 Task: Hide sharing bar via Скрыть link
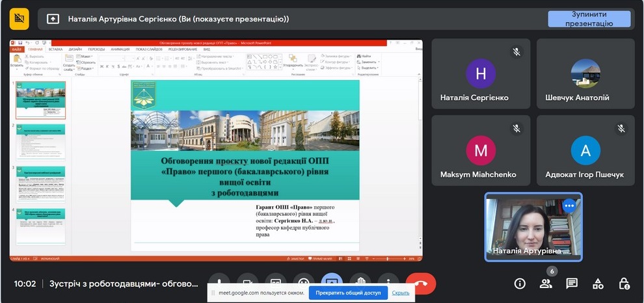click(x=401, y=293)
